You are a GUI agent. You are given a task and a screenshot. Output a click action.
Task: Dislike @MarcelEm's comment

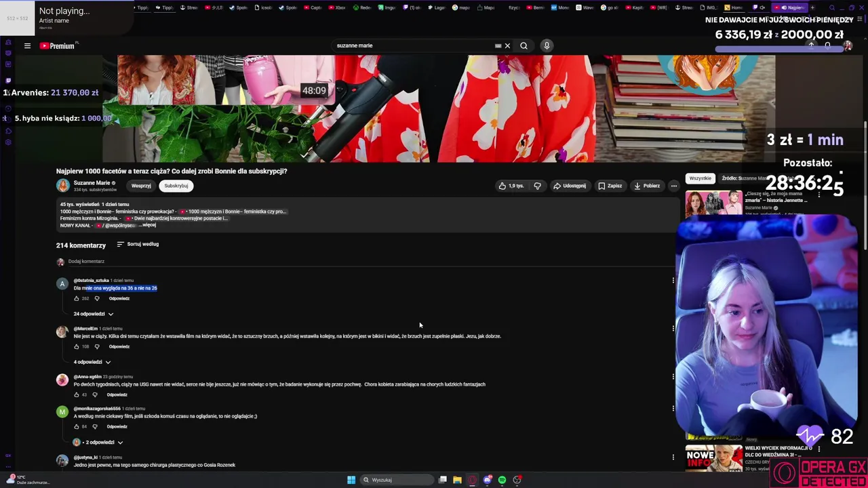[96, 346]
